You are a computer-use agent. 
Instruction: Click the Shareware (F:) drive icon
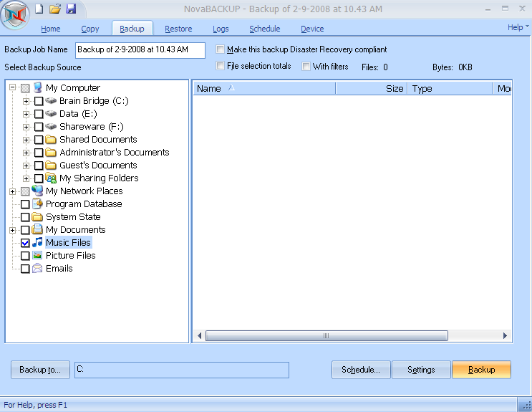[51, 126]
